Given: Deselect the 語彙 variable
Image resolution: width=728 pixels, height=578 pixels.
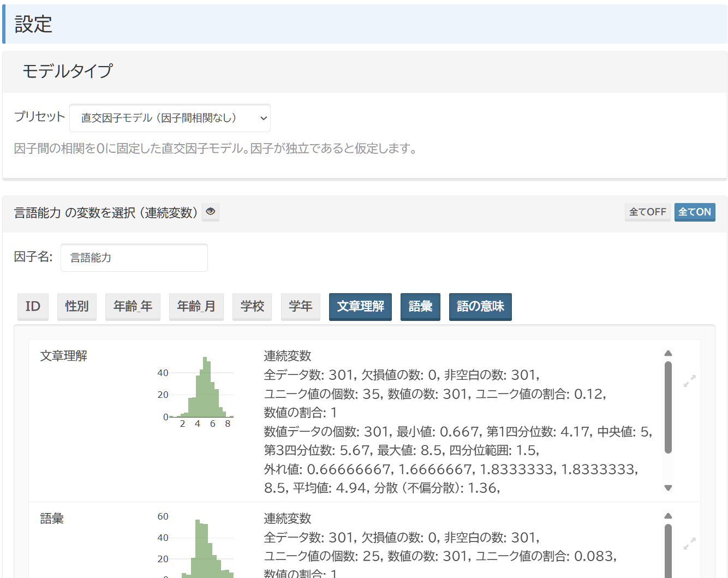Looking at the screenshot, I should click(420, 307).
